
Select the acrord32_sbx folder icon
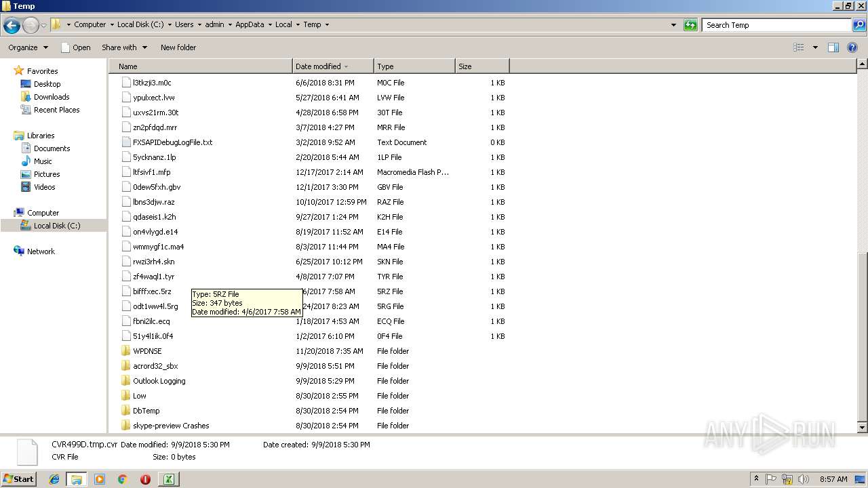[x=125, y=366]
